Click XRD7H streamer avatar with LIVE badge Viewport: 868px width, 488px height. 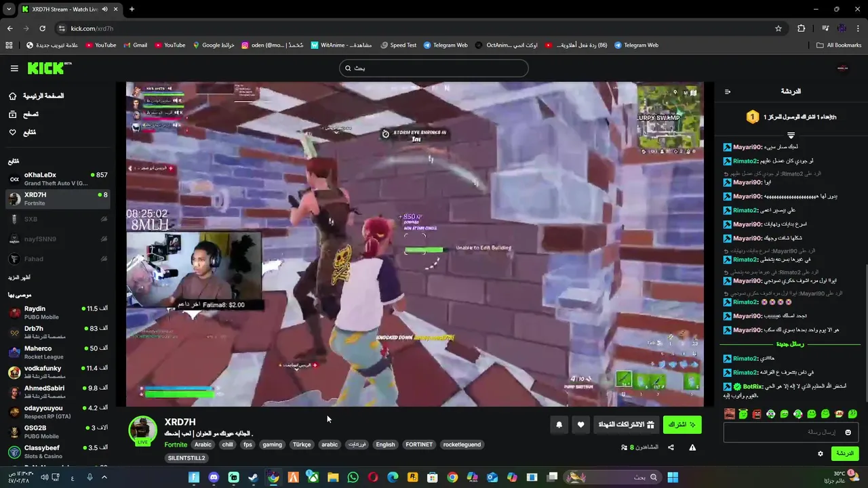point(142,430)
